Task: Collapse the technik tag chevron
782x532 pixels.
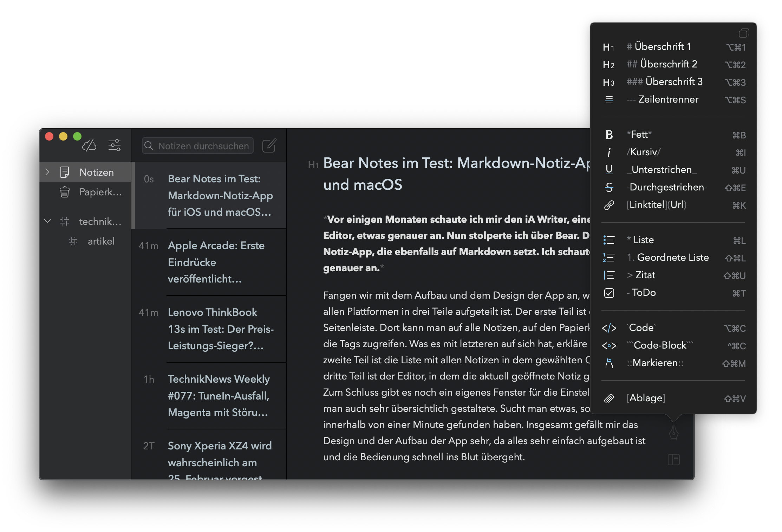Action: (47, 221)
